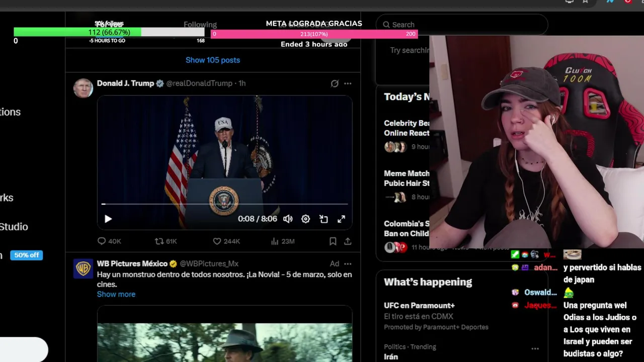This screenshot has height=362, width=644.
Task: Click the "Politics · Trending" label
Action: click(410, 347)
